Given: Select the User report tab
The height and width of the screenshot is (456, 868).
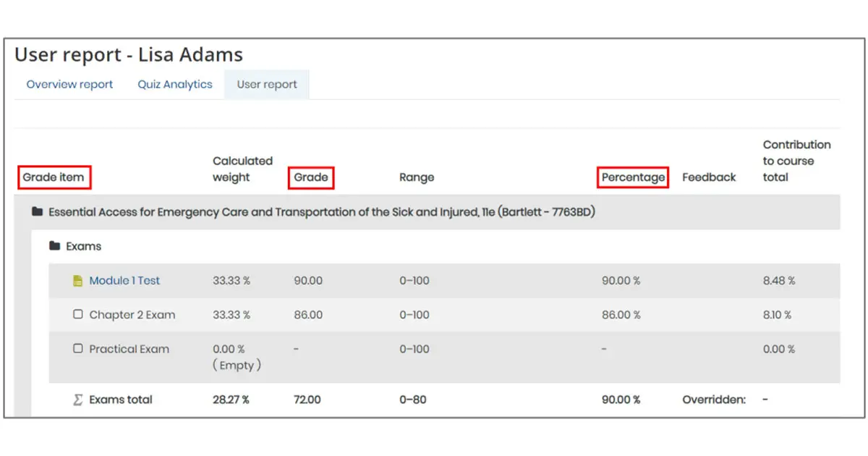Looking at the screenshot, I should coord(267,85).
